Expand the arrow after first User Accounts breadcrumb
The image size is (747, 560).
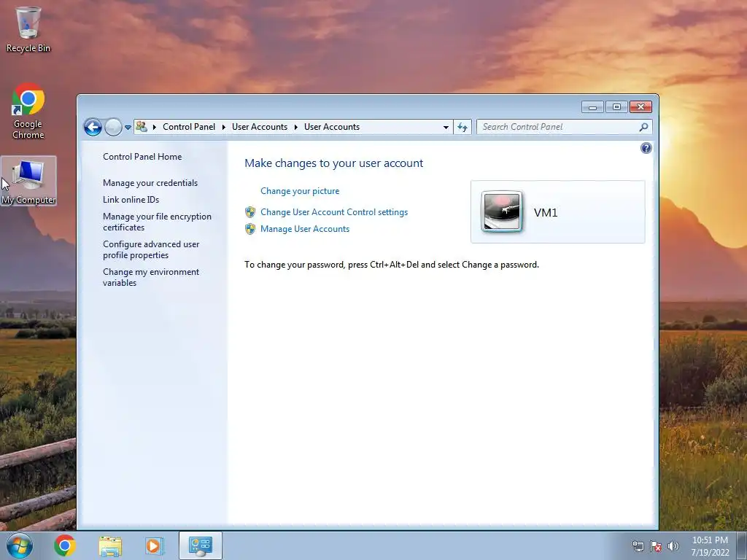[296, 127]
